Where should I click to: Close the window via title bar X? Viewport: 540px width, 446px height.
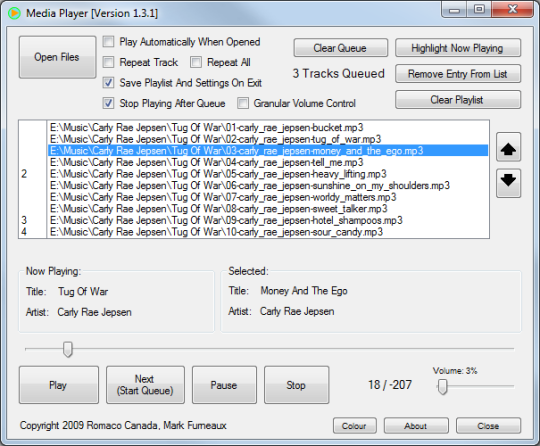pyautogui.click(x=513, y=9)
